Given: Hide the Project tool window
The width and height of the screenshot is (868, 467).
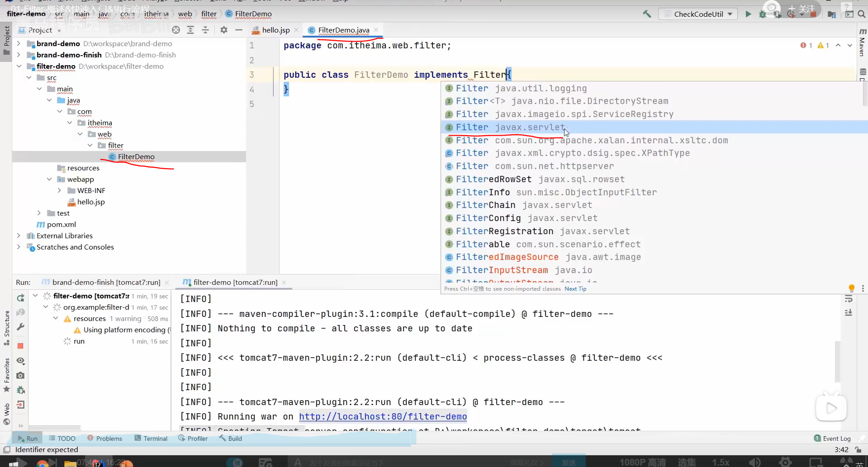Looking at the screenshot, I should pyautogui.click(x=239, y=30).
